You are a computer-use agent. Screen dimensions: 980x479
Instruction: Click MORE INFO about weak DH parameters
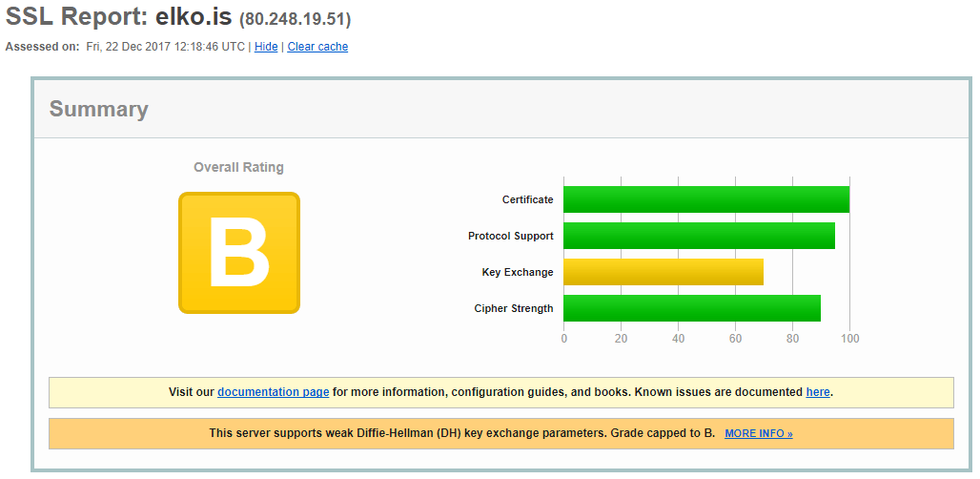click(x=759, y=433)
